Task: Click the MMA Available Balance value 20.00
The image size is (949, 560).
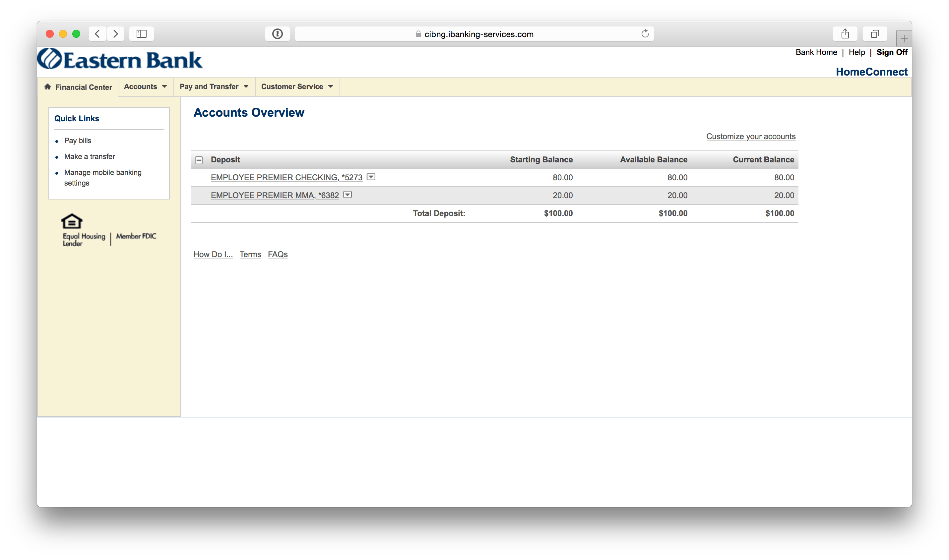Action: pos(677,196)
